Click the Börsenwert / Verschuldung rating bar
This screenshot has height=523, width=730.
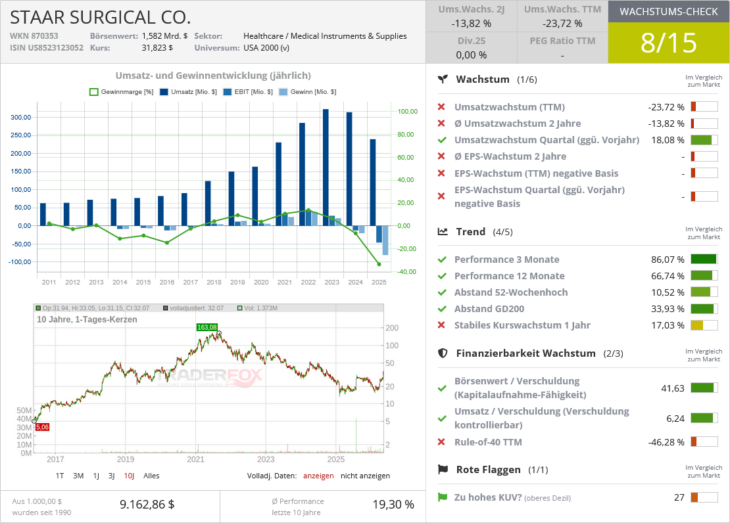pos(704,388)
